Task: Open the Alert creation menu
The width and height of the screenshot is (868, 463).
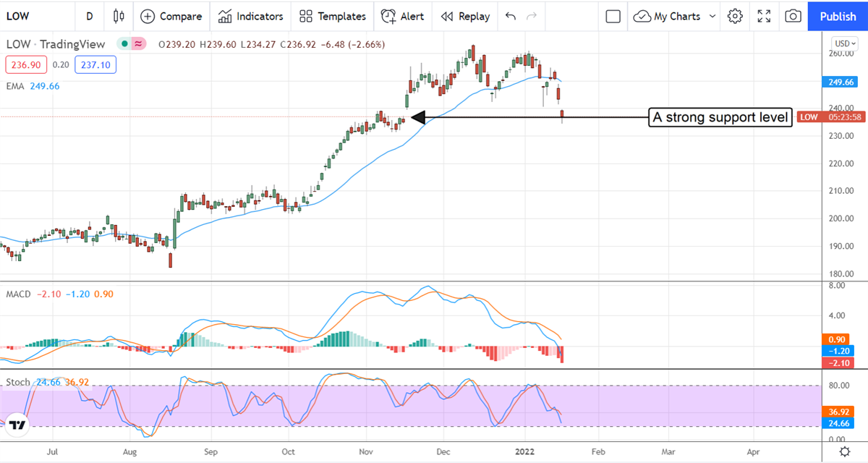Action: point(402,16)
